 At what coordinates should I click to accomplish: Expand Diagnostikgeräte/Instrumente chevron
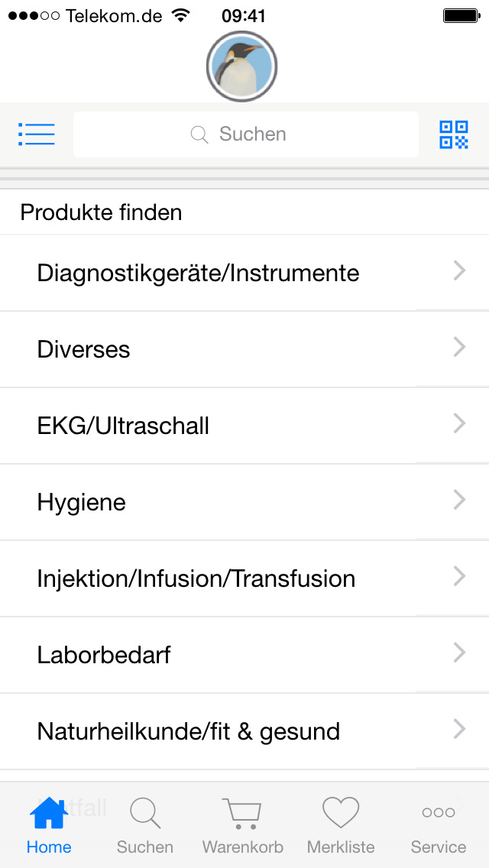[x=459, y=270]
